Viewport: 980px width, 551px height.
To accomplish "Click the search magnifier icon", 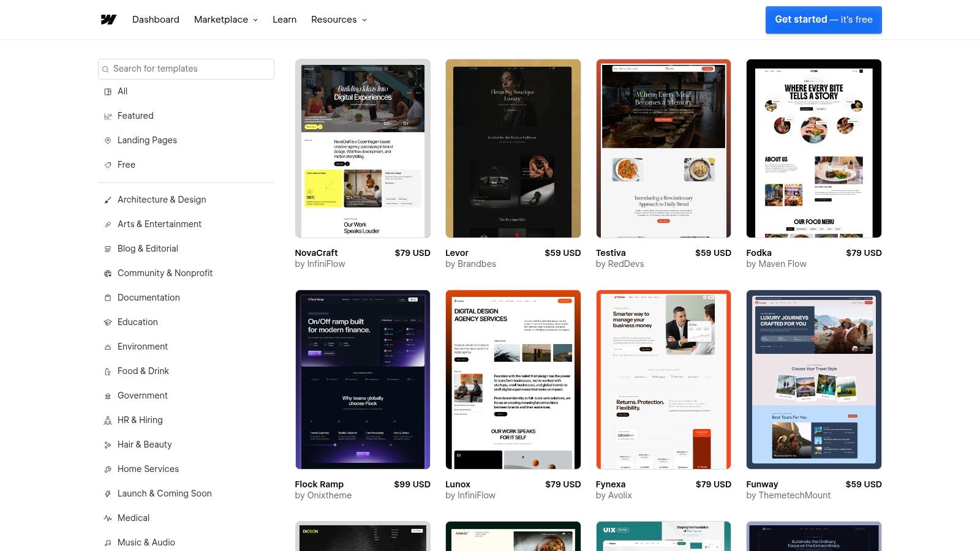I will coord(106,69).
